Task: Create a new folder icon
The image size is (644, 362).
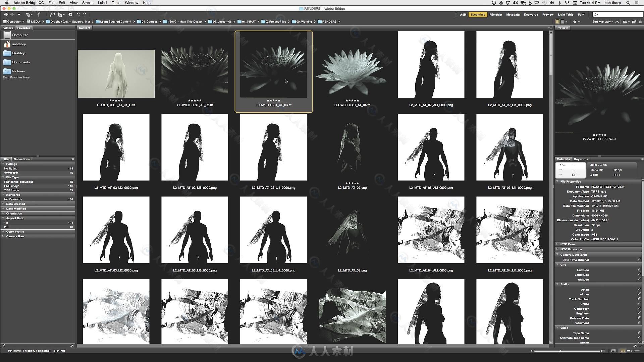Action: click(634, 22)
